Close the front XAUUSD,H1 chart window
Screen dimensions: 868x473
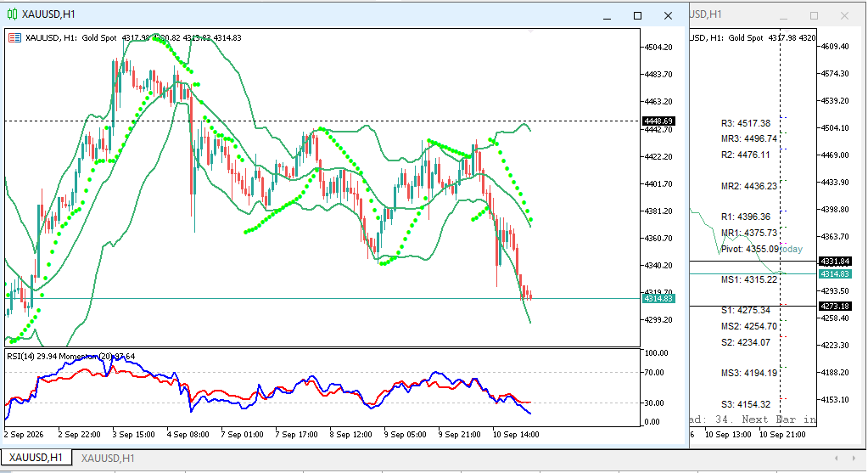click(x=668, y=15)
